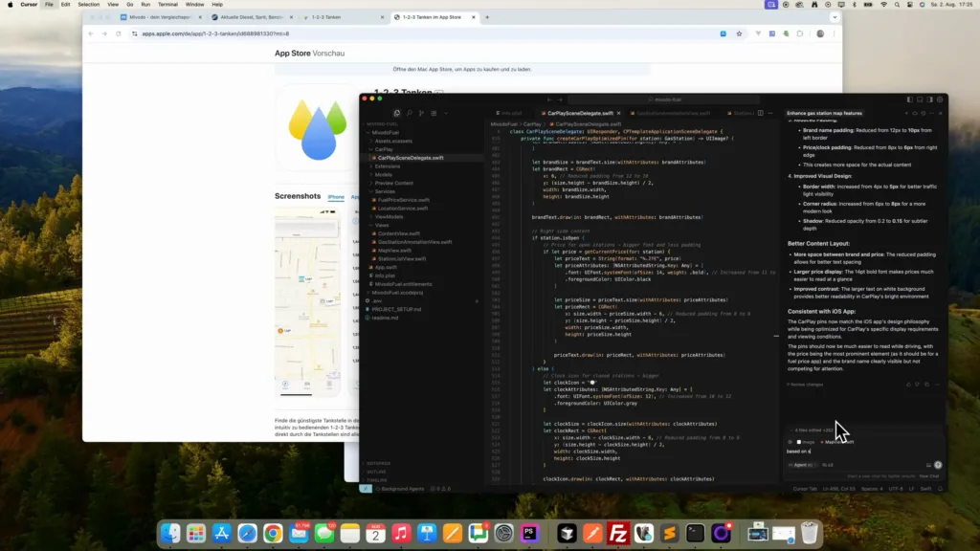Screen dimensions: 980x551
Task: Click the Chrome address bar URL field
Action: (x=425, y=33)
